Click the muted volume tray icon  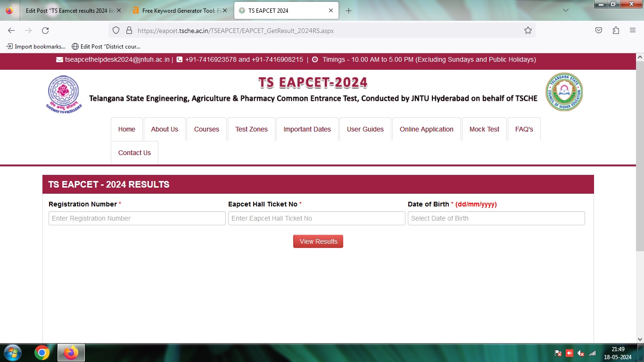(x=581, y=353)
